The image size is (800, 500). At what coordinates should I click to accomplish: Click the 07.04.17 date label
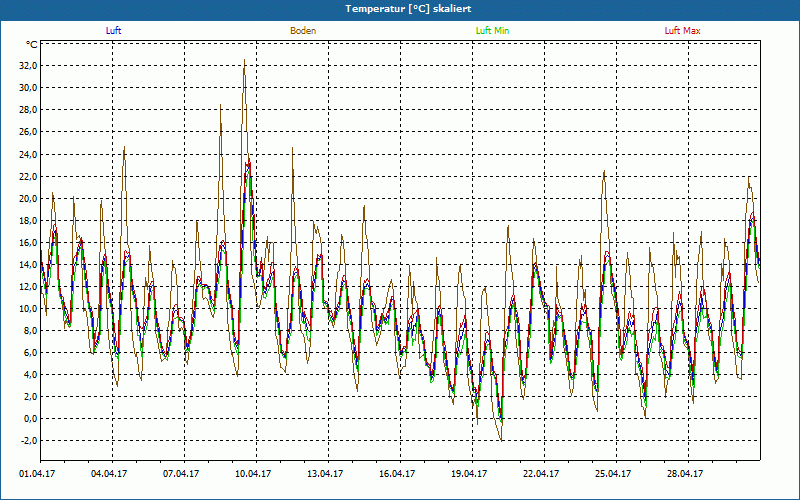pos(181,473)
